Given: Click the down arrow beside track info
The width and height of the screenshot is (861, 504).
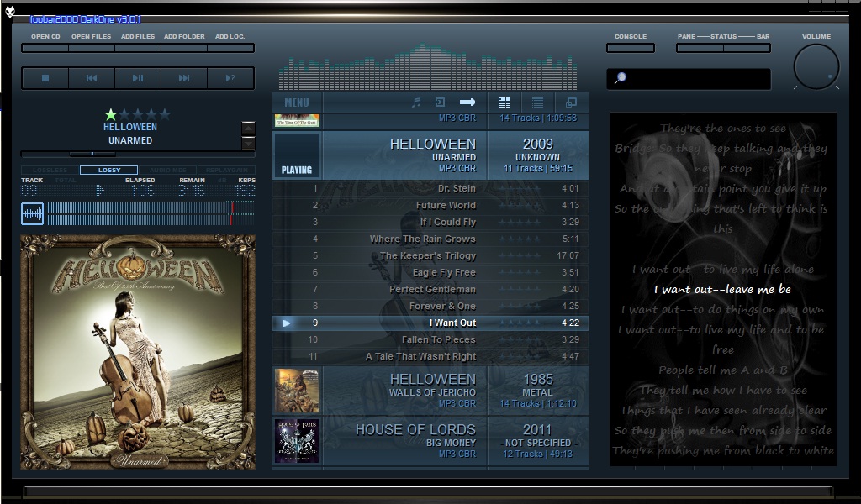Looking at the screenshot, I should pyautogui.click(x=248, y=143).
